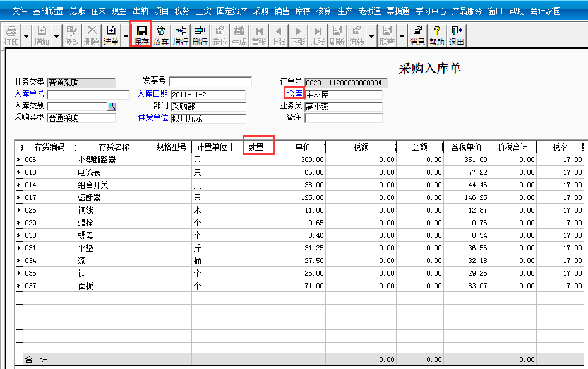This screenshot has height=369, width=588.
Task: Click the blue 供货单位 label link
Action: coord(153,117)
